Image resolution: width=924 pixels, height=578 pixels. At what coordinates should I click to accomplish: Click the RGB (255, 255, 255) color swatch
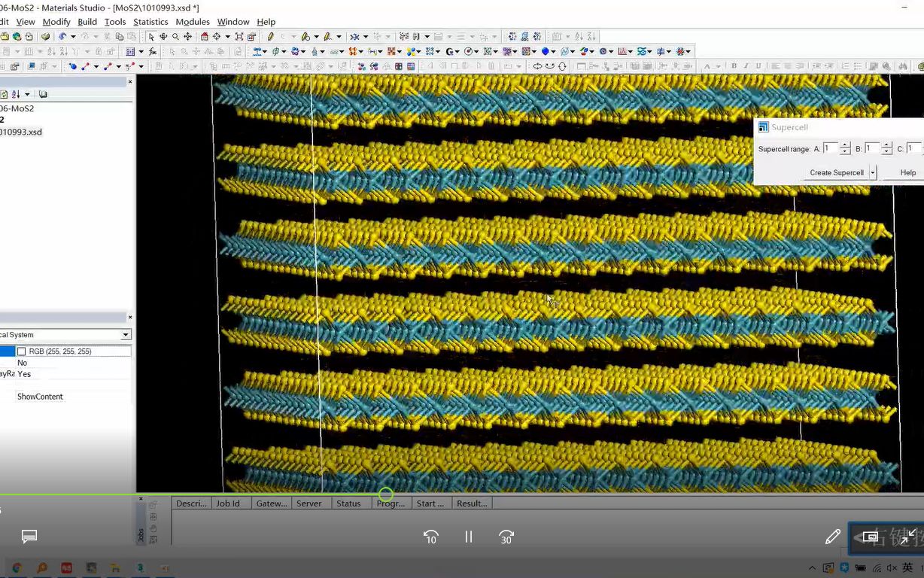point(22,351)
